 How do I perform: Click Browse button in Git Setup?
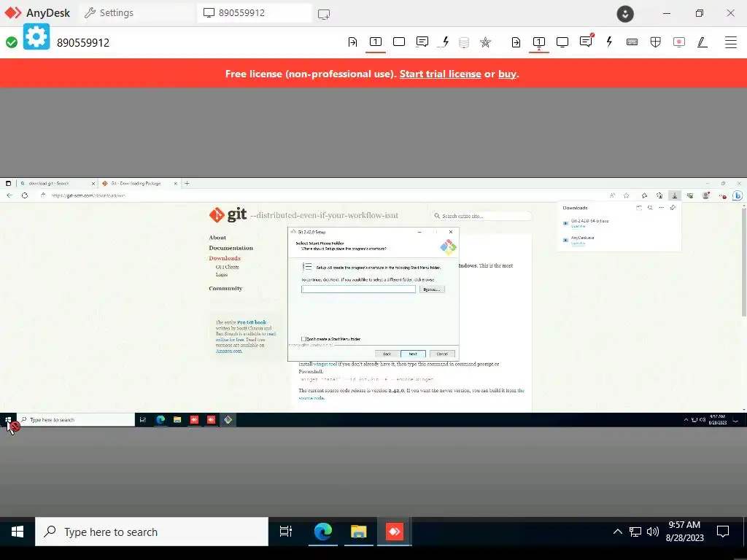pyautogui.click(x=432, y=289)
